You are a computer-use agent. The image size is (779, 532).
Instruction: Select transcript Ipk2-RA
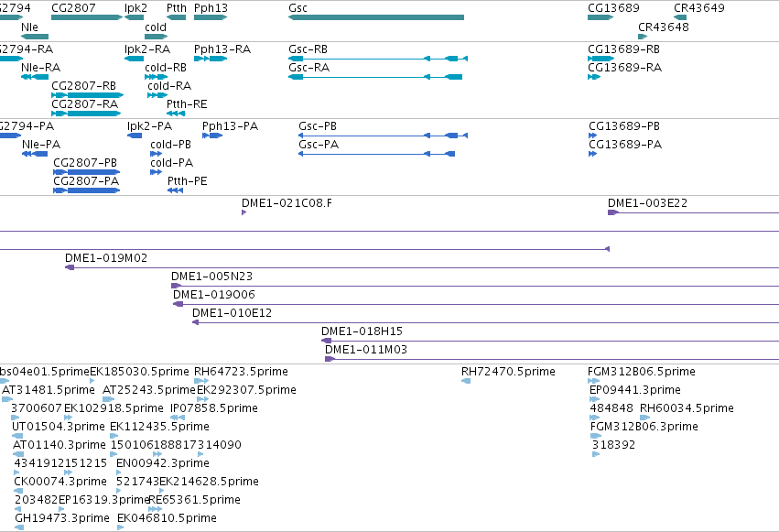147,49
